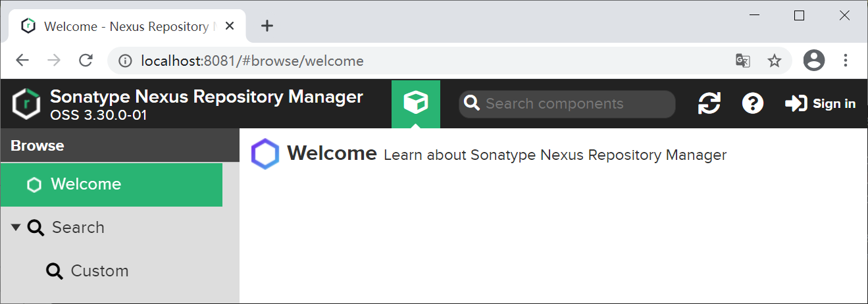The height and width of the screenshot is (304, 868).
Task: Refresh the view with the refresh icon
Action: pos(709,103)
